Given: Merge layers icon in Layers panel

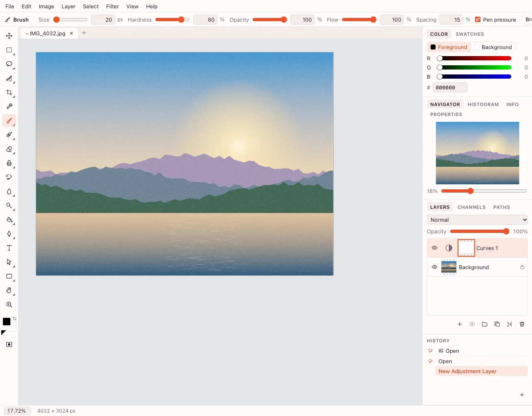Looking at the screenshot, I should coord(510,324).
